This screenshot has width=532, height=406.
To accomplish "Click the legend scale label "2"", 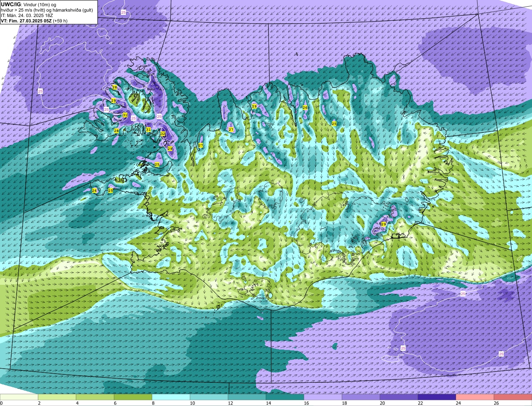I will (39, 403).
